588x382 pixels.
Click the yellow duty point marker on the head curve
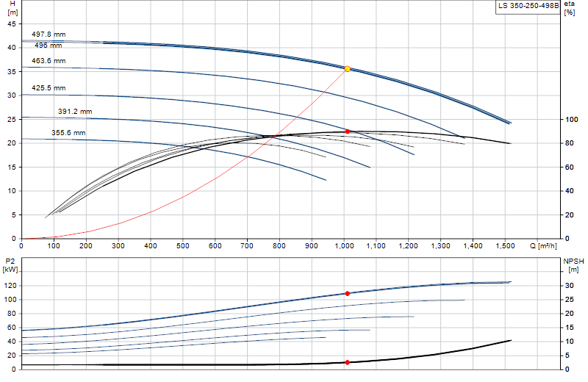click(x=347, y=68)
